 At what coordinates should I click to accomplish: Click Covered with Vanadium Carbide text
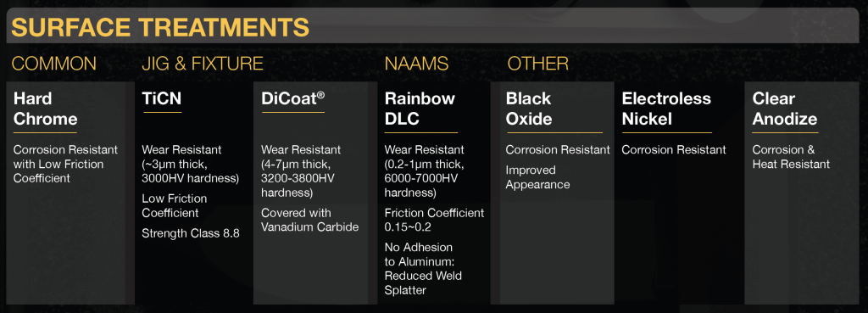[x=310, y=220]
